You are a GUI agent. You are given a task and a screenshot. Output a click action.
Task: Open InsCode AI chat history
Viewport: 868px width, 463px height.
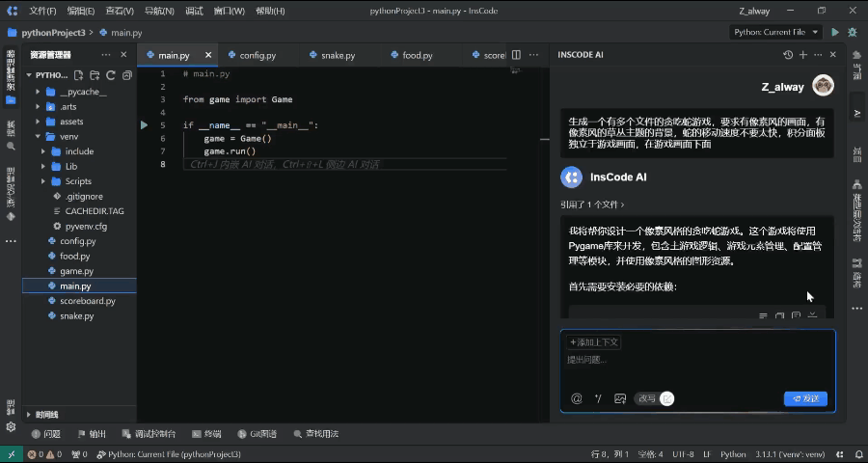point(788,55)
